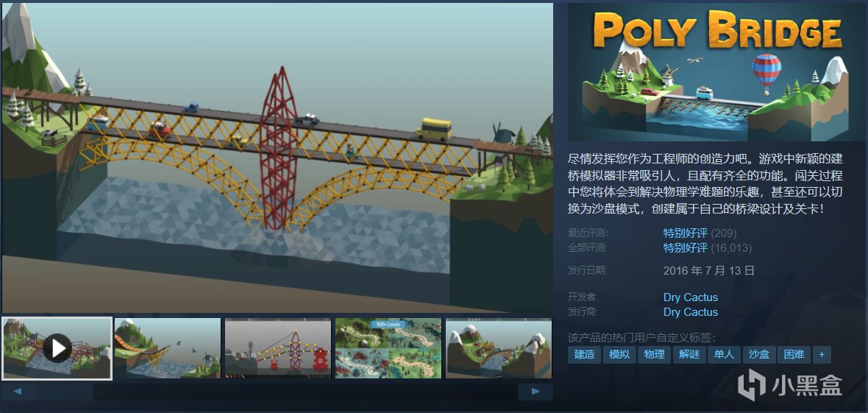Select the second screenshot thumbnail with the collapsed bridge

167,348
